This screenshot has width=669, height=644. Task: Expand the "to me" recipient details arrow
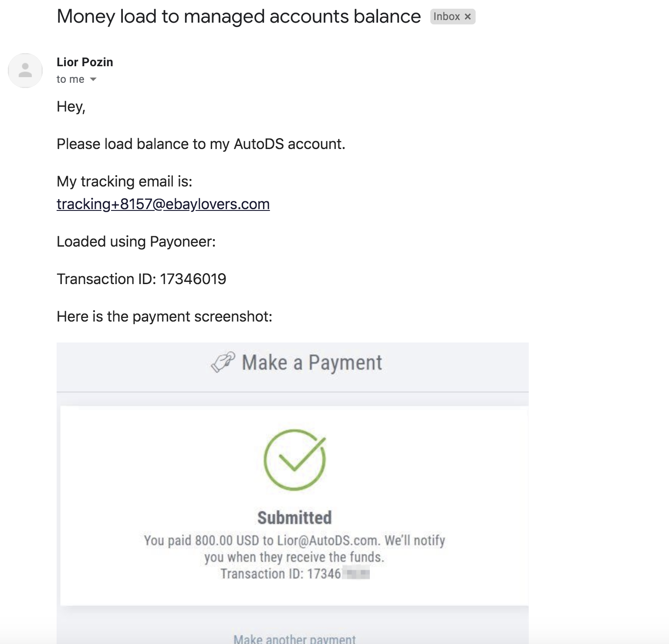[x=93, y=79]
